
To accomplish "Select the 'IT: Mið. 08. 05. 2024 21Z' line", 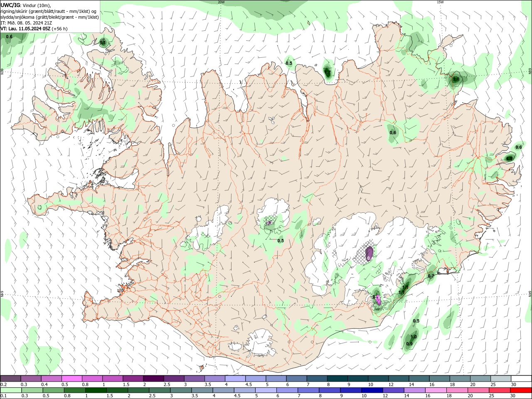I will click(27, 23).
